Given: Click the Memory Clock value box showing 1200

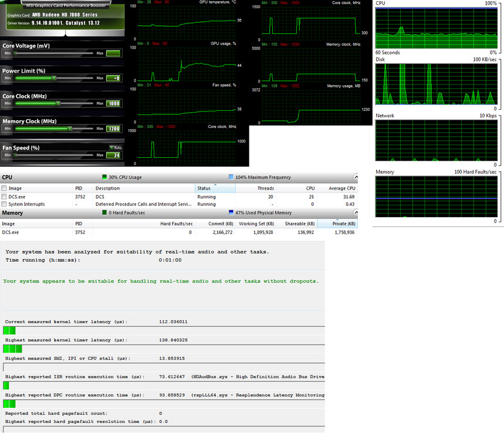Looking at the screenshot, I should (x=112, y=128).
